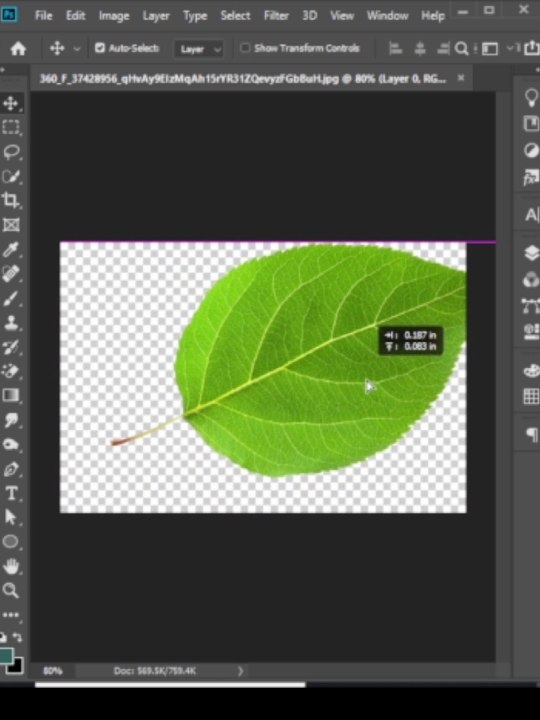
Task: Select the Gradient tool
Action: click(11, 395)
